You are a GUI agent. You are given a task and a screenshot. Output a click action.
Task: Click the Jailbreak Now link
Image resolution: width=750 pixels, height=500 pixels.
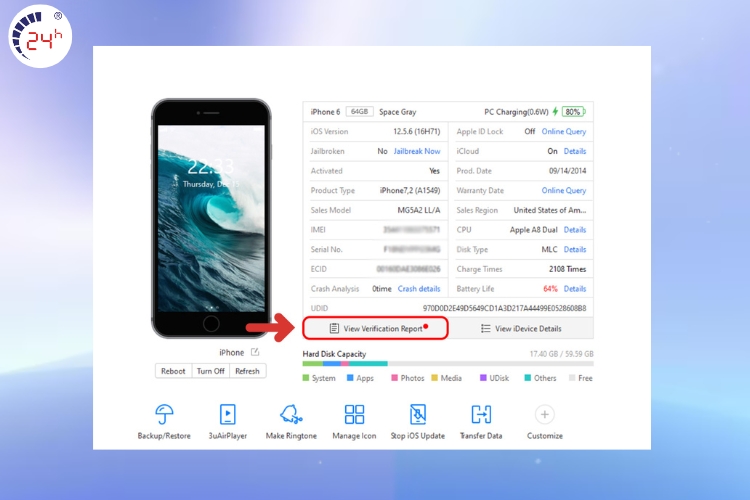click(x=417, y=151)
